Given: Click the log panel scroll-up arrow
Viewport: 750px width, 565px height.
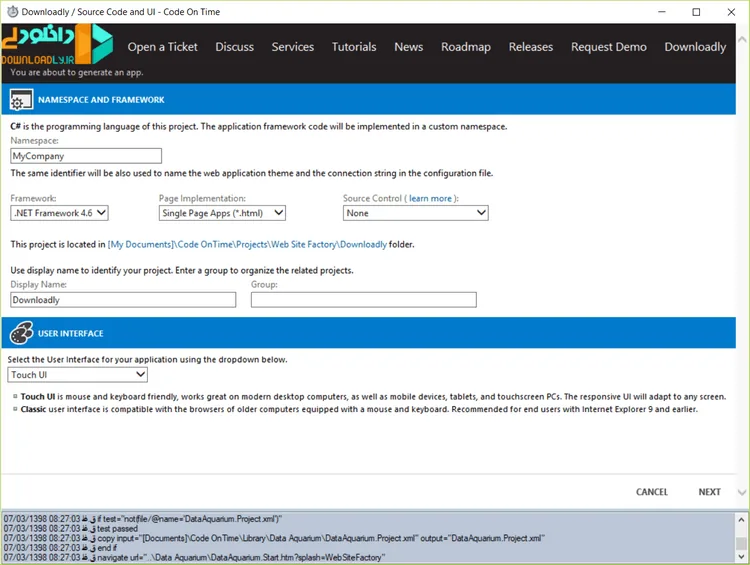Looking at the screenshot, I should (741, 520).
